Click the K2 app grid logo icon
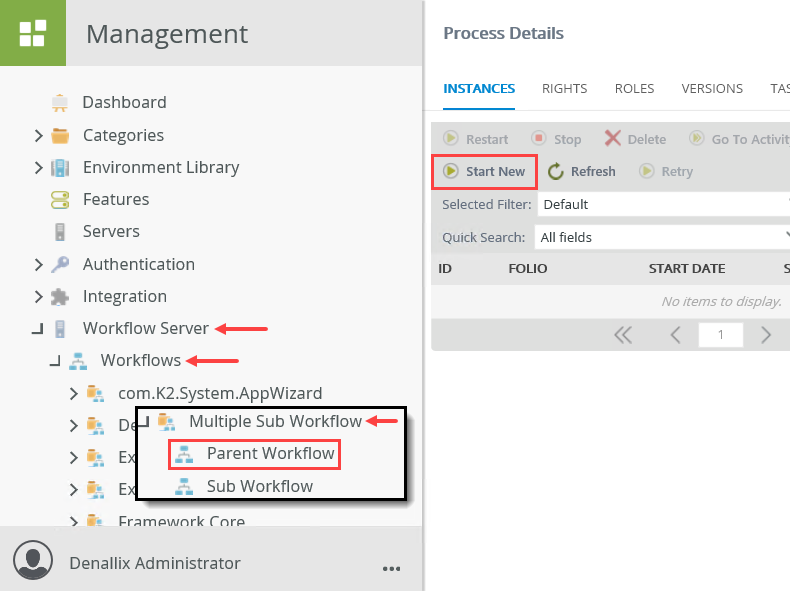The height and width of the screenshot is (591, 790). point(32,33)
